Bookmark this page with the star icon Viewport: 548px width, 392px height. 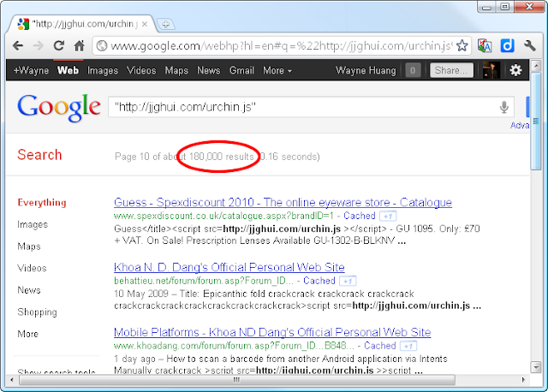point(462,45)
